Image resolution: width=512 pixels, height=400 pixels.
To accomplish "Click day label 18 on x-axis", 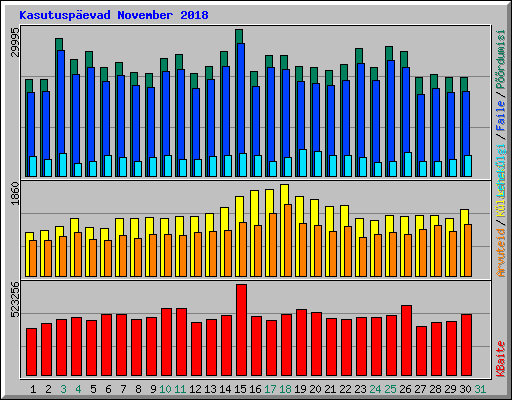I will click(285, 389).
